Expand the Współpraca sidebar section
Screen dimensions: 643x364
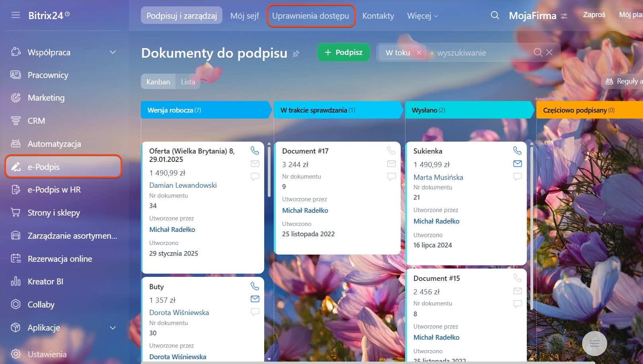pos(113,52)
